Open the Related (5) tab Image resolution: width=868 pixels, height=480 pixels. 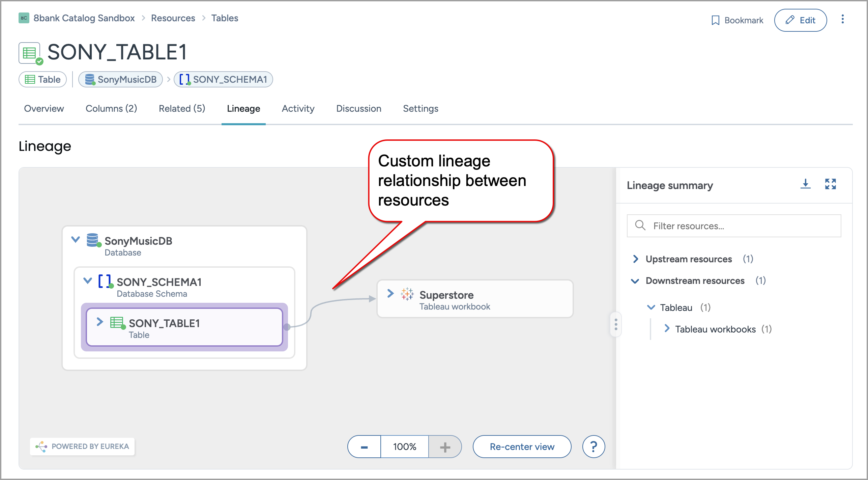pyautogui.click(x=182, y=108)
